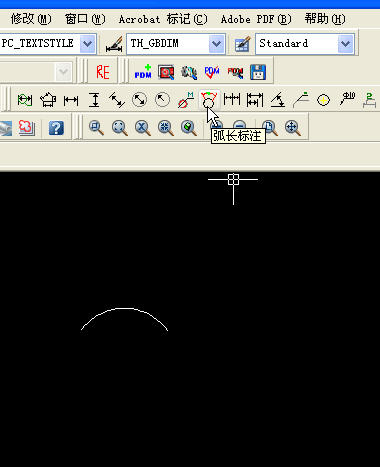380x467 pixels.
Task: Expand the Standard table style dropdown
Action: [346, 44]
